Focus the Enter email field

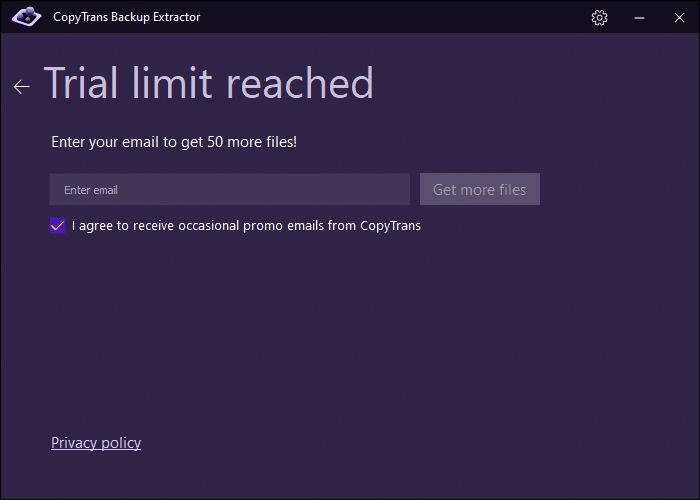(229, 189)
